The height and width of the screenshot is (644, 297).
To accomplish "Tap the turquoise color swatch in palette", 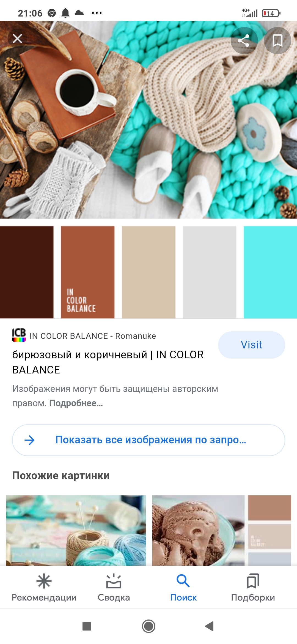I will tap(270, 272).
